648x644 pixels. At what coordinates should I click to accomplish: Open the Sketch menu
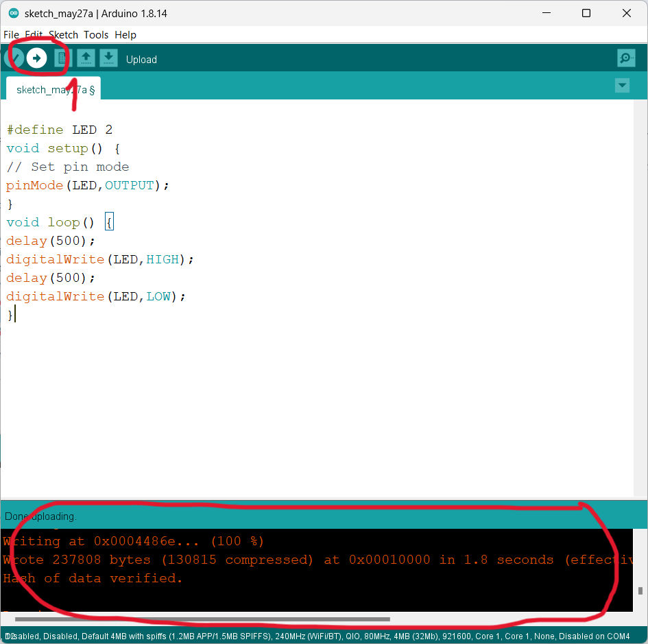tap(63, 35)
